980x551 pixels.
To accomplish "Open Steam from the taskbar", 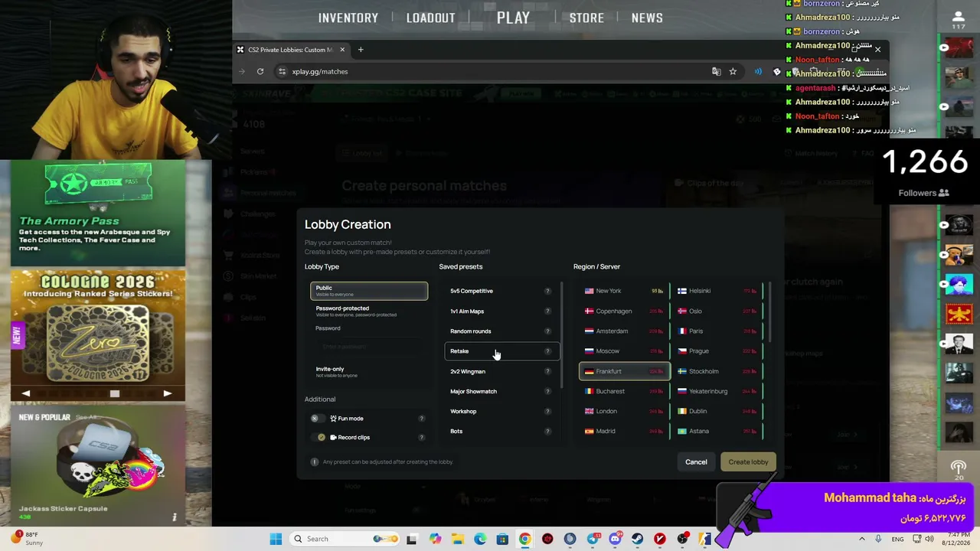I will click(637, 539).
